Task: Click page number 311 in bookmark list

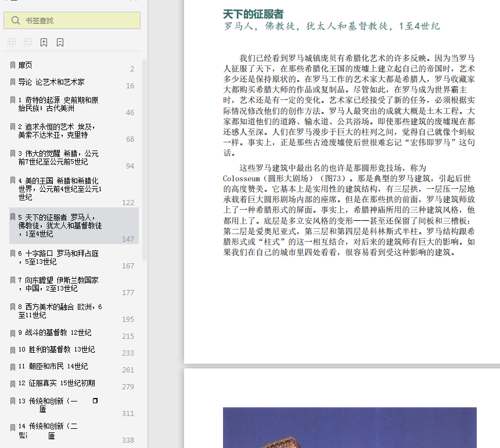Action: coord(128,414)
